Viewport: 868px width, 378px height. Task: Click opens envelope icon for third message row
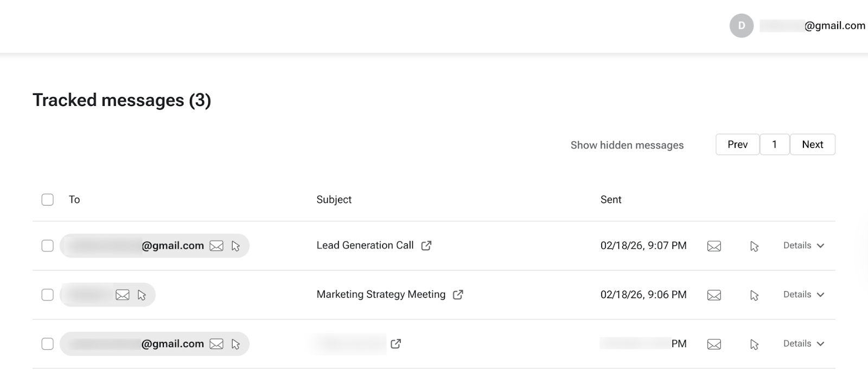click(x=714, y=344)
